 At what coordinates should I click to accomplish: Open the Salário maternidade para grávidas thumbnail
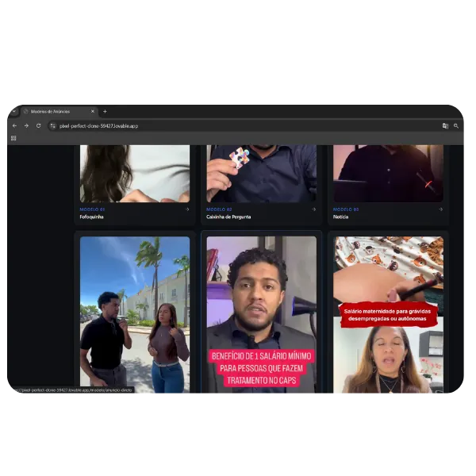click(x=388, y=315)
